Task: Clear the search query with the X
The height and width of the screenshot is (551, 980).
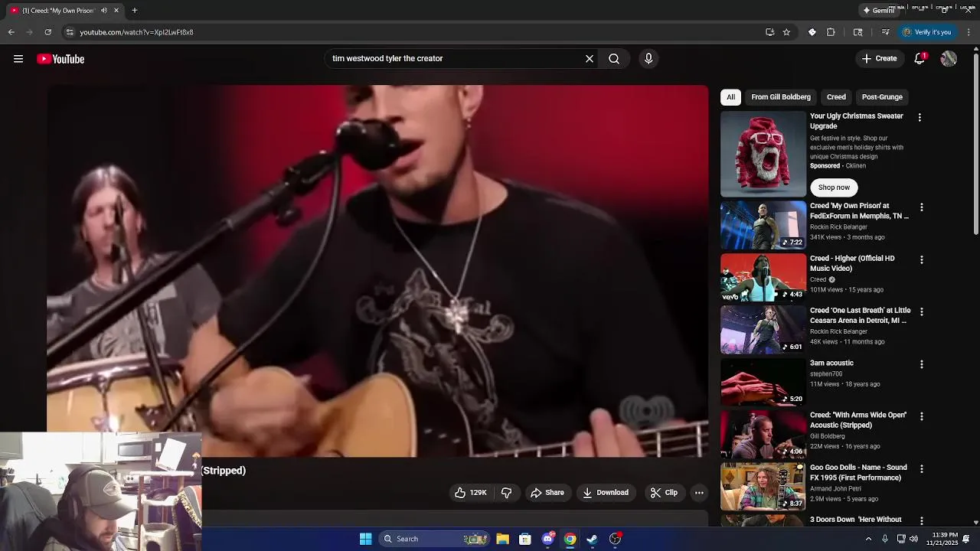Action: click(x=590, y=59)
